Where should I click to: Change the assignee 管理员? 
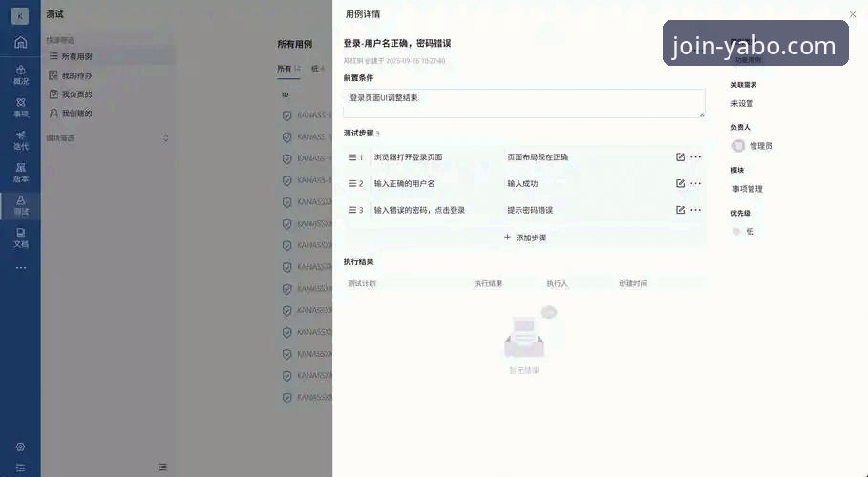(x=752, y=146)
